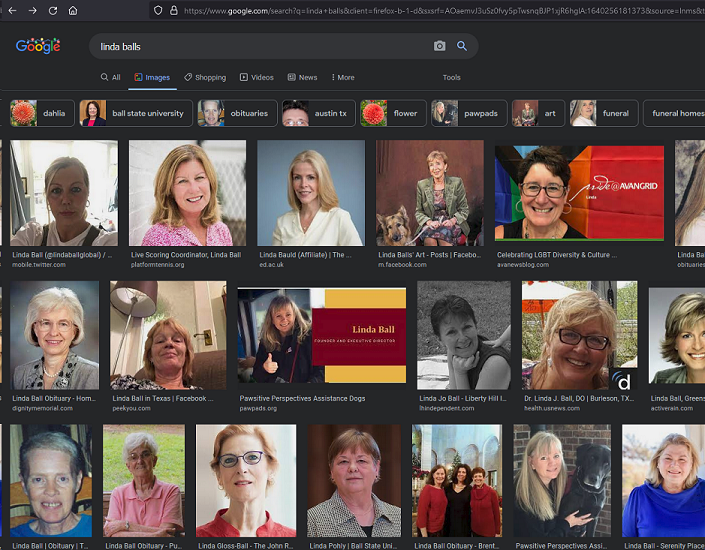
Task: Click the ed.ac.uk source link
Action: 272,264
